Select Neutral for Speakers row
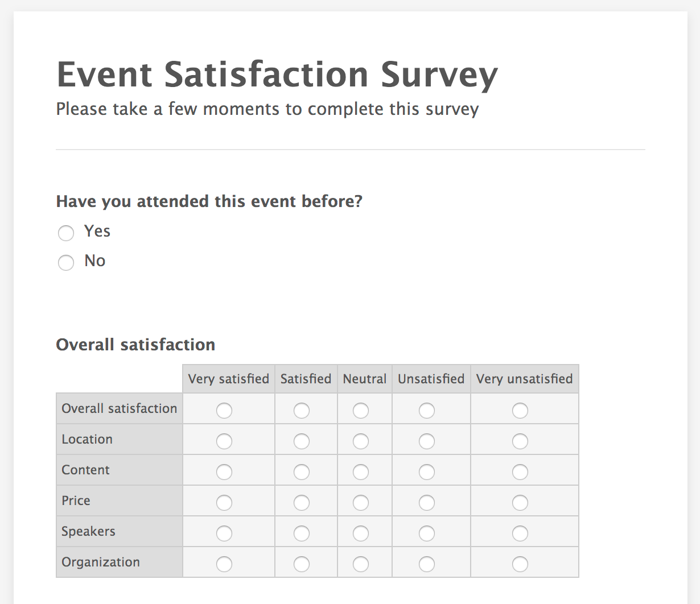Viewport: 700px width, 604px height. [361, 533]
